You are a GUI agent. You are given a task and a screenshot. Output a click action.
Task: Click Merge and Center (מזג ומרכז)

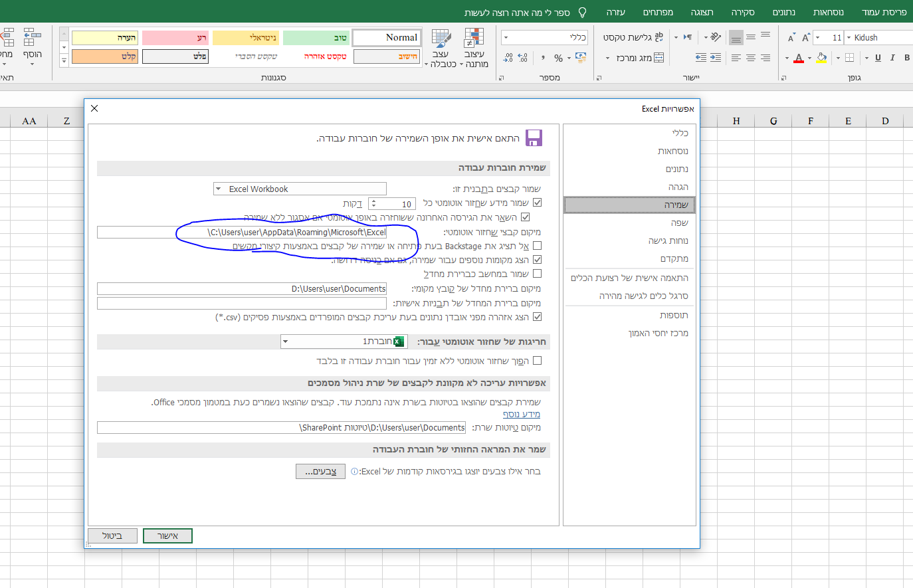pos(640,58)
